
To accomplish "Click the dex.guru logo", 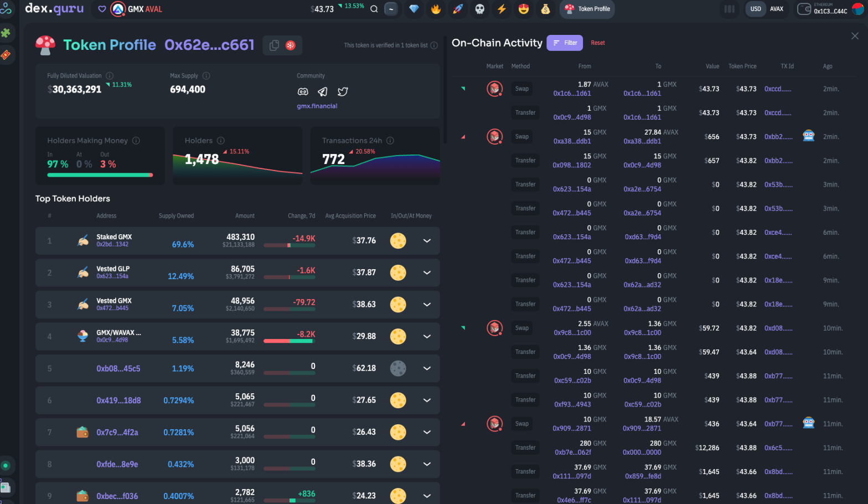I will point(54,8).
